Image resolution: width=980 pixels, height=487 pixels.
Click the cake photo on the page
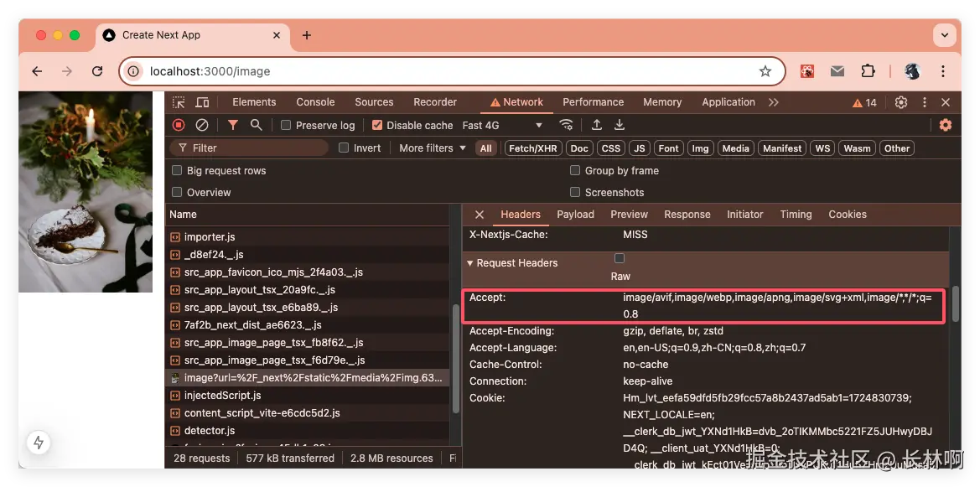(86, 192)
